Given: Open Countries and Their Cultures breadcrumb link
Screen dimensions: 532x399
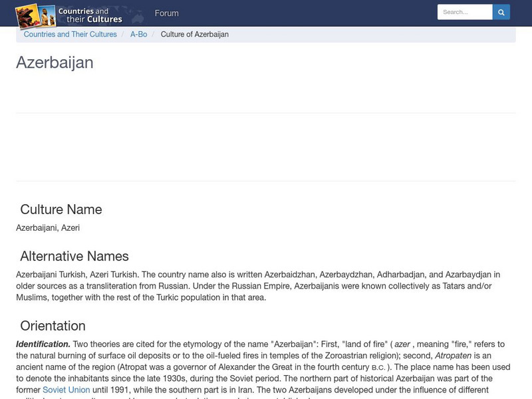Looking at the screenshot, I should coord(70,35).
